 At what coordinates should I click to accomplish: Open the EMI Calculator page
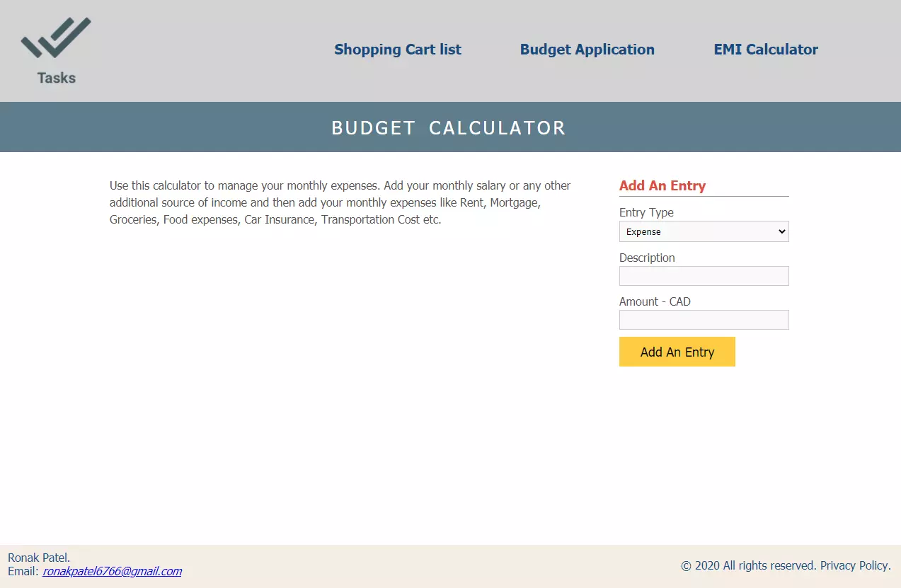coord(766,50)
